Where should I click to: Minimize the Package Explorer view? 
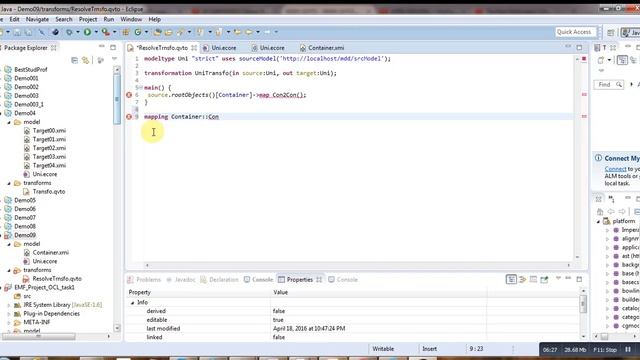[x=102, y=47]
